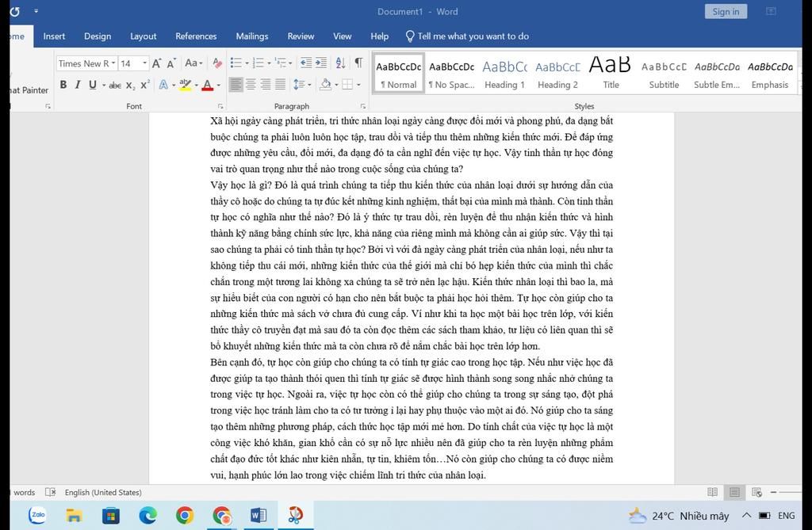
Task: Open the Insert tab
Action: pyautogui.click(x=54, y=36)
